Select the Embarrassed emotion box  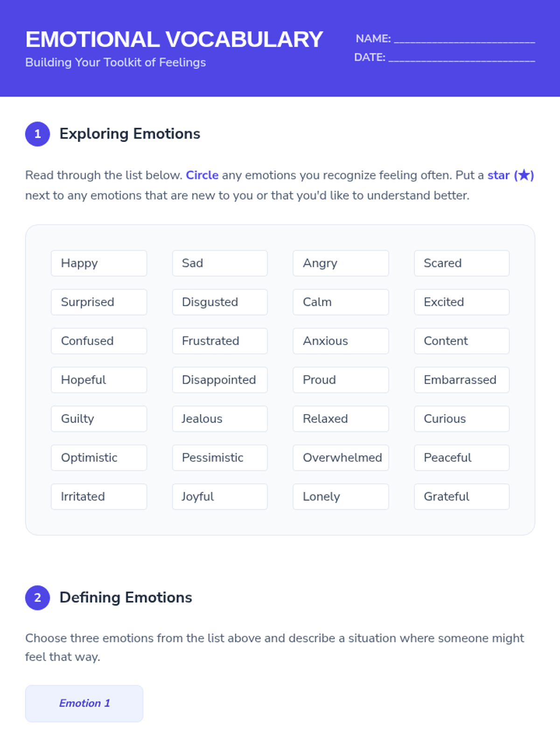coord(462,380)
